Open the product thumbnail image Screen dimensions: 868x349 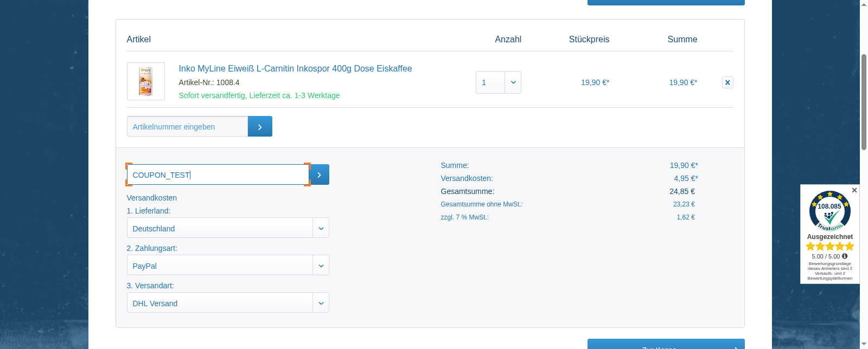145,81
